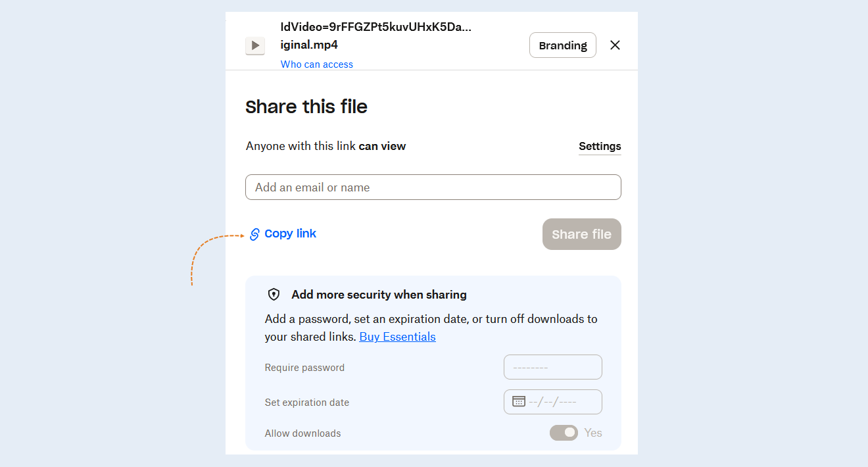Click the disabled Share file button
Viewport: 868px width, 467px height.
point(582,234)
